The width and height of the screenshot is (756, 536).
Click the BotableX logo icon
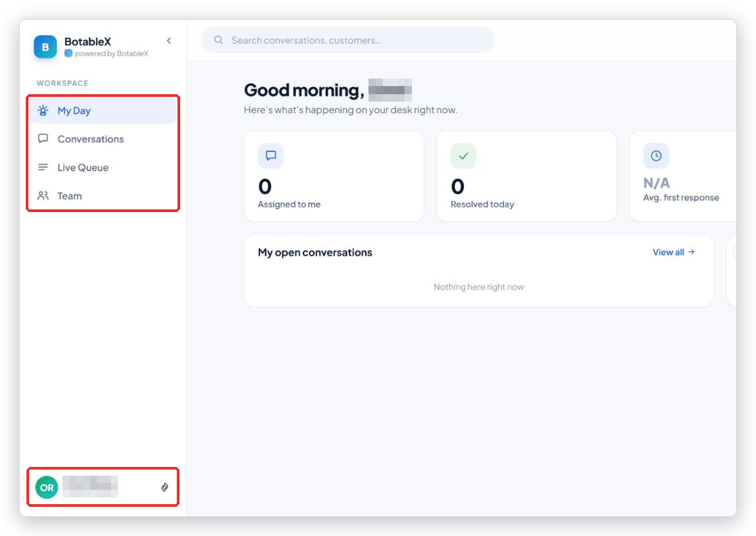click(x=45, y=47)
